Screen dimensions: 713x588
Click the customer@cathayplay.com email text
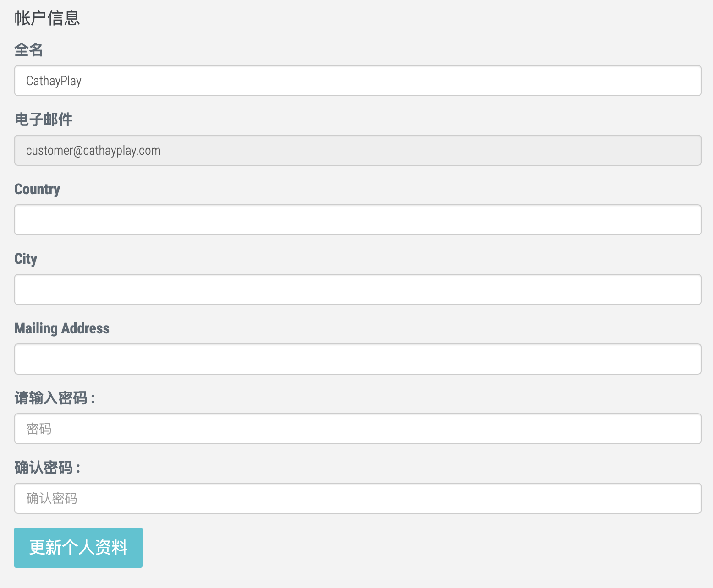click(x=93, y=151)
